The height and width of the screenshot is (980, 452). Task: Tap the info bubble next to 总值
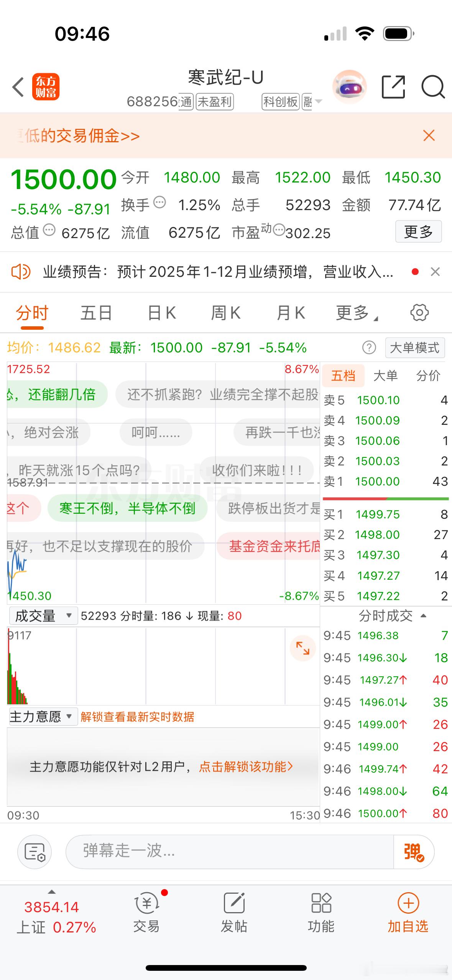pyautogui.click(x=49, y=230)
